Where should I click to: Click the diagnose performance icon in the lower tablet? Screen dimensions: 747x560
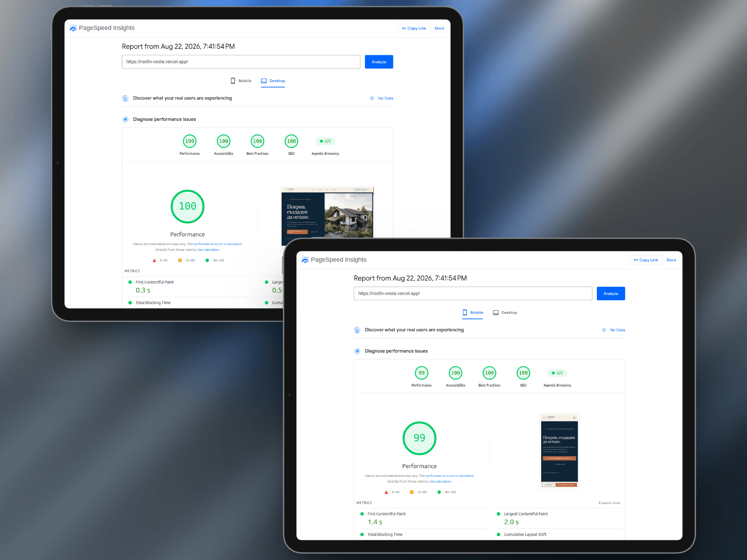click(357, 351)
